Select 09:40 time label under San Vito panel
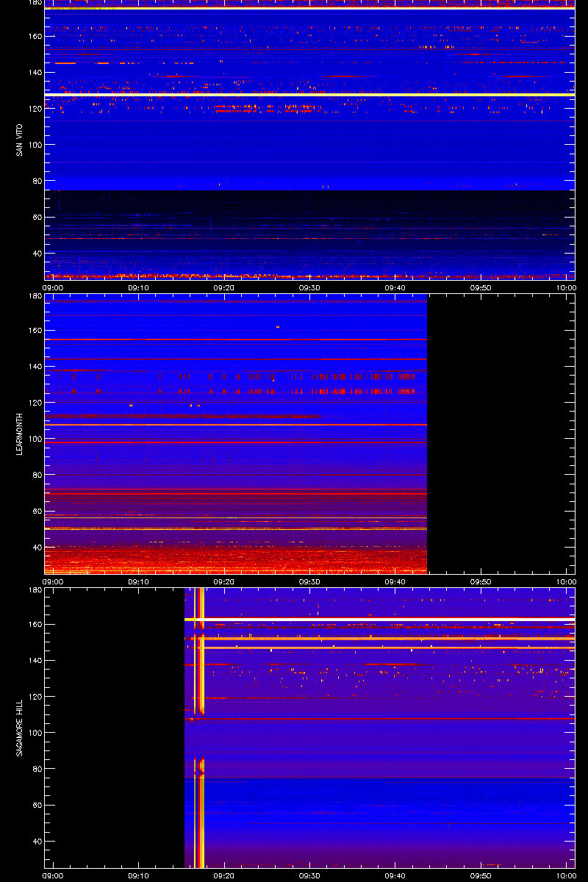The image size is (588, 882). pos(395,288)
